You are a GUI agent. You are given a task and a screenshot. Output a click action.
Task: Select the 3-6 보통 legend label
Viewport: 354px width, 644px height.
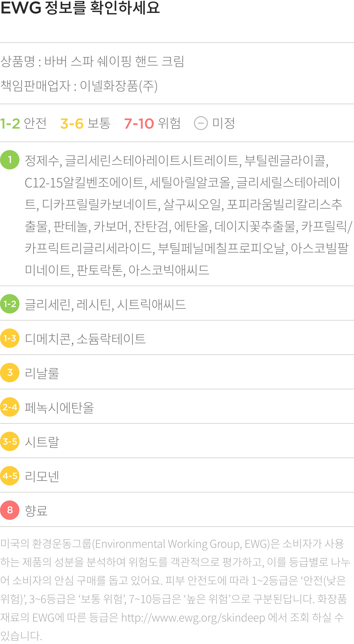(x=85, y=123)
